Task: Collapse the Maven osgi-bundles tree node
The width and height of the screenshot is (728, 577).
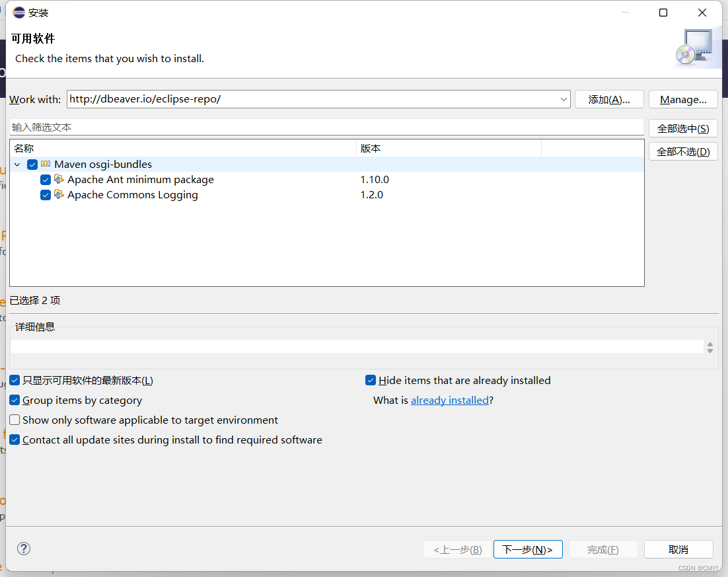Action: [17, 164]
